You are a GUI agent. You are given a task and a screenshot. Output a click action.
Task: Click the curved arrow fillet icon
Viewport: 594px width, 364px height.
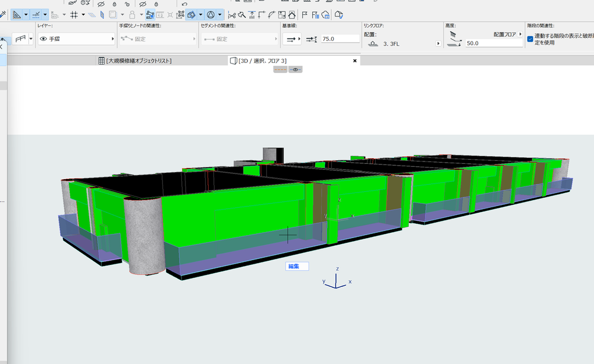[272, 14]
